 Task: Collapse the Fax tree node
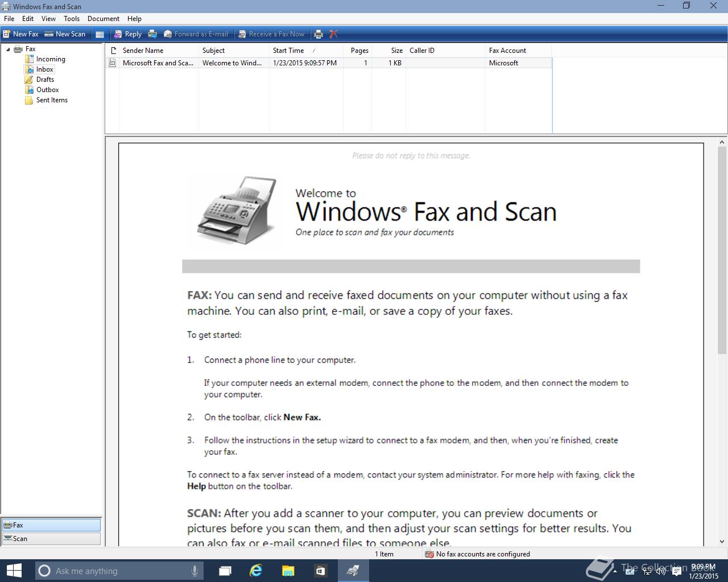click(x=8, y=49)
